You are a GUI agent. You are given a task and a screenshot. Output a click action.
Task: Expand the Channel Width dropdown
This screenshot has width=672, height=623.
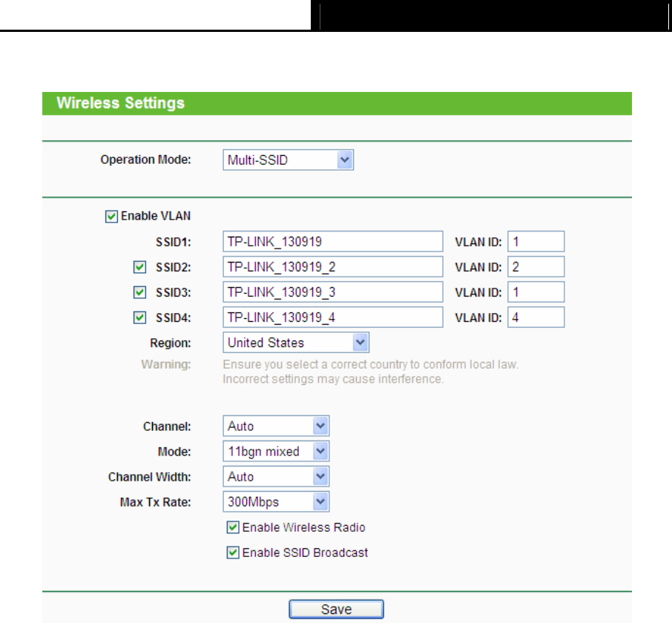(276, 476)
